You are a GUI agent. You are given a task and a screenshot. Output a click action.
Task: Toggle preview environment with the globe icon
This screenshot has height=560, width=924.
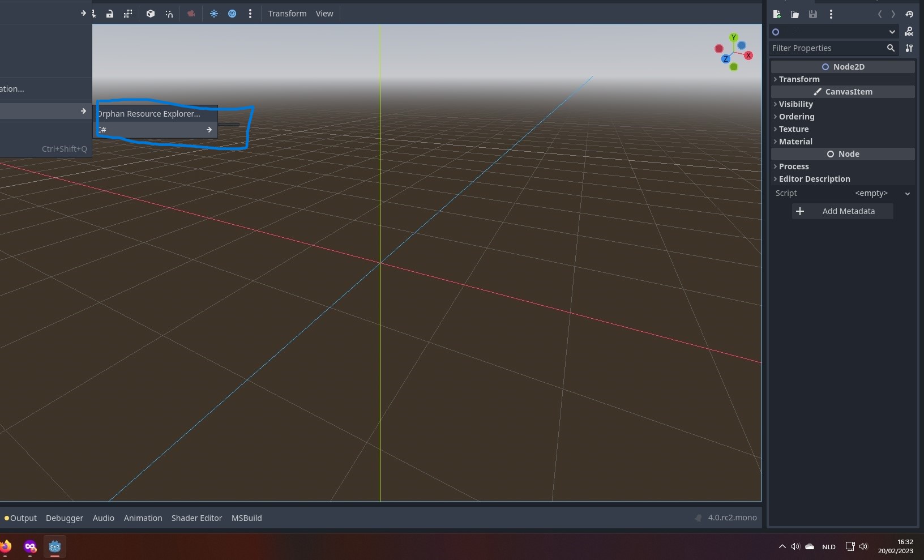[x=232, y=14]
